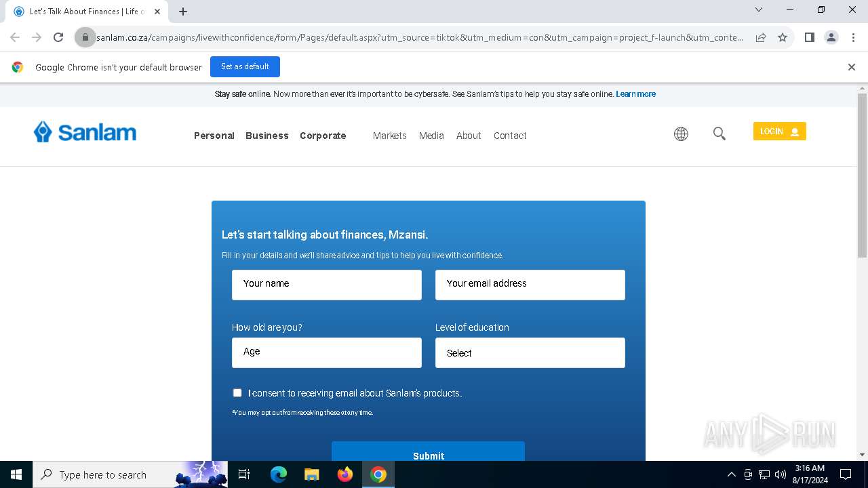Click the address bar URL
This screenshot has height=488, width=868.
pyautogui.click(x=420, y=37)
